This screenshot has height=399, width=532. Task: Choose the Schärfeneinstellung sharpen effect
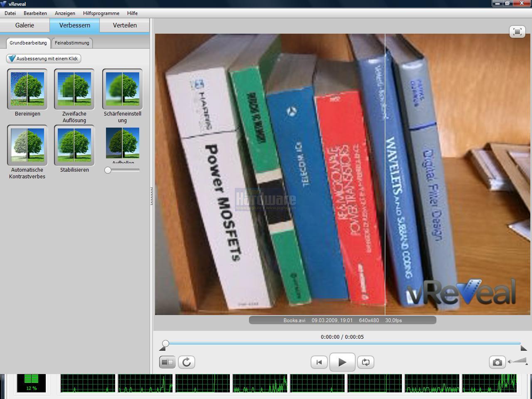pyautogui.click(x=122, y=89)
